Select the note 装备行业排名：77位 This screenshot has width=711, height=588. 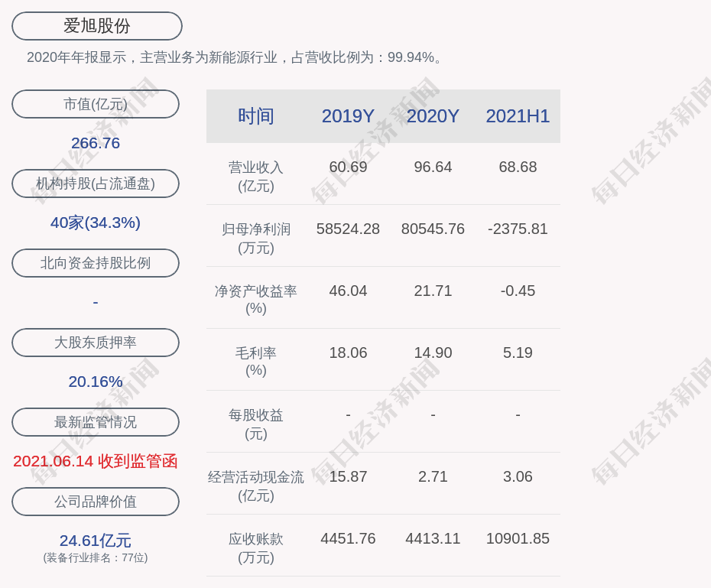(96, 557)
